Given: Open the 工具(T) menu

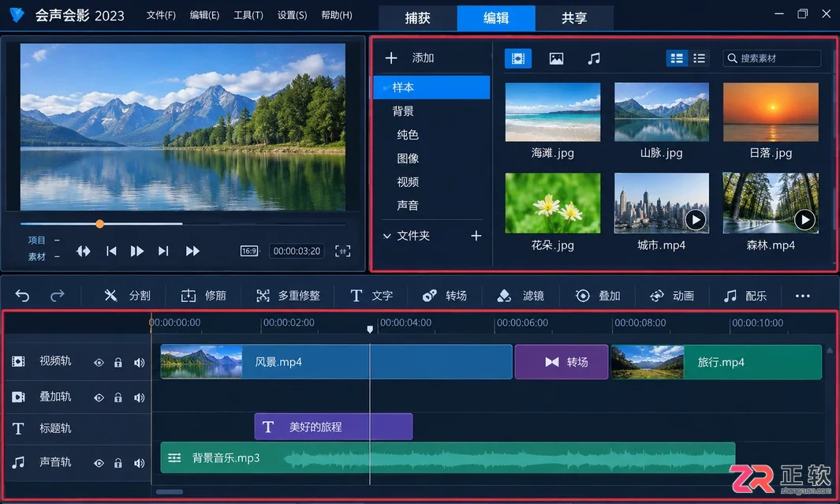Looking at the screenshot, I should (x=248, y=15).
